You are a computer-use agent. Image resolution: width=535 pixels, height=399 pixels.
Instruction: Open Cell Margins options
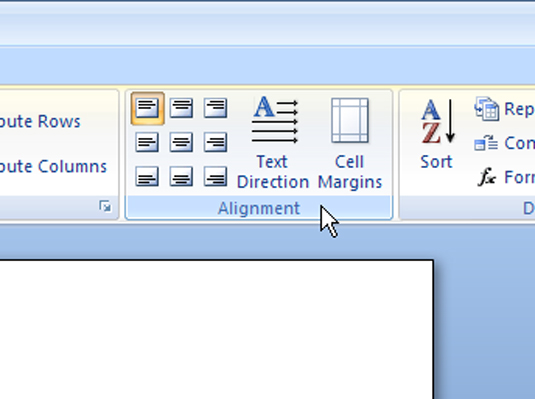pyautogui.click(x=350, y=143)
